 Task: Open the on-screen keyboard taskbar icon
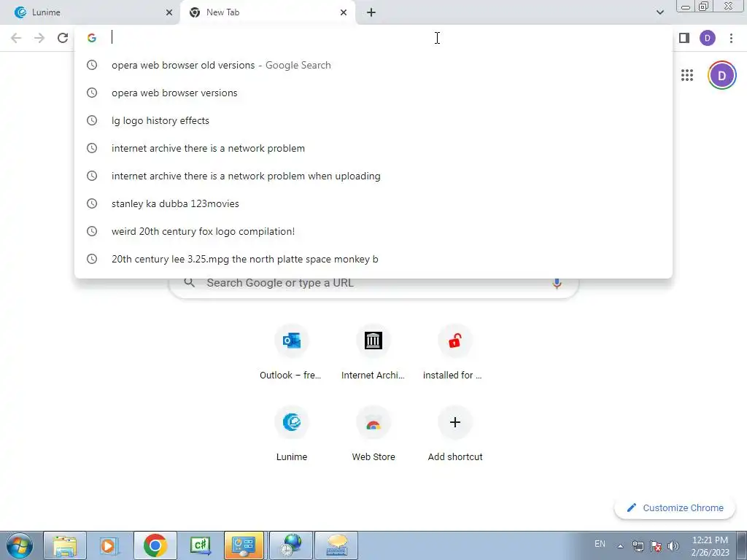(336, 545)
